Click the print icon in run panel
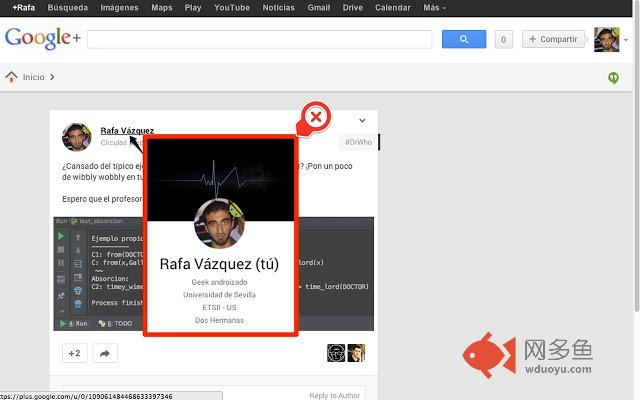The width and height of the screenshot is (640, 400). coord(78,291)
